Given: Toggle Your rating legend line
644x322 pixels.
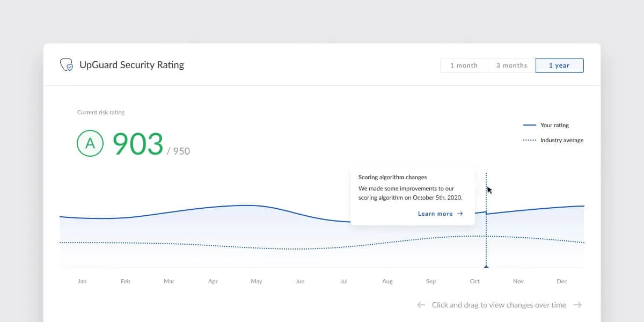Looking at the screenshot, I should coord(530,125).
